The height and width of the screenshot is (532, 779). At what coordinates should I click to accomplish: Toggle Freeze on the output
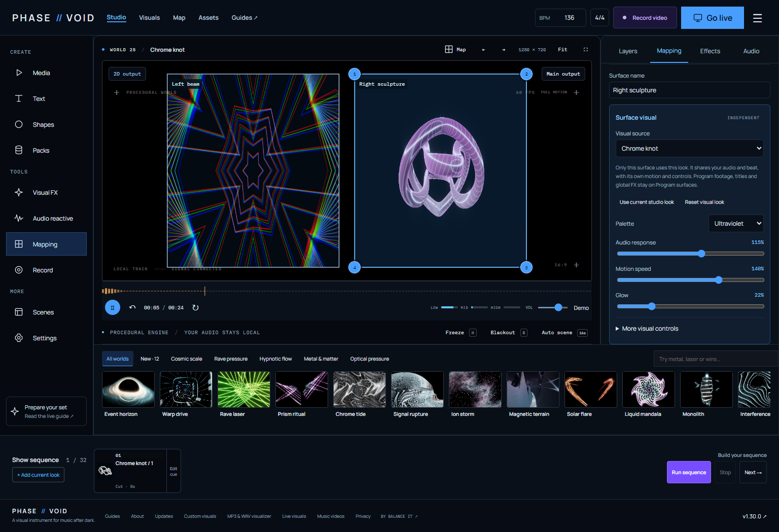point(461,333)
